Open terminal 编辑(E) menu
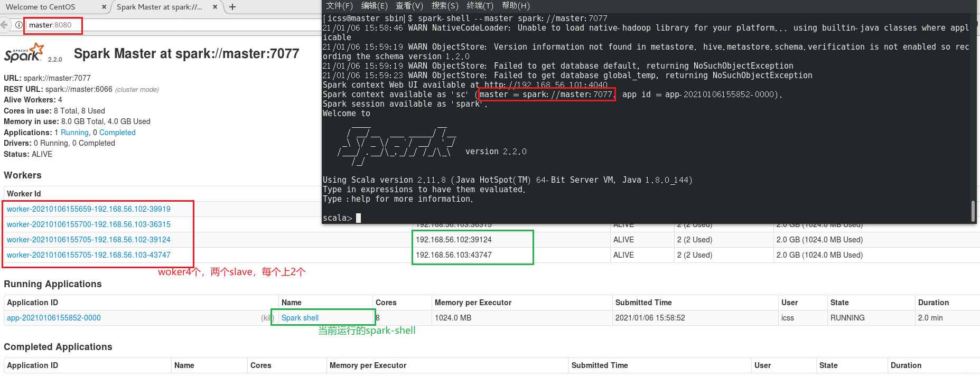 pyautogui.click(x=374, y=5)
